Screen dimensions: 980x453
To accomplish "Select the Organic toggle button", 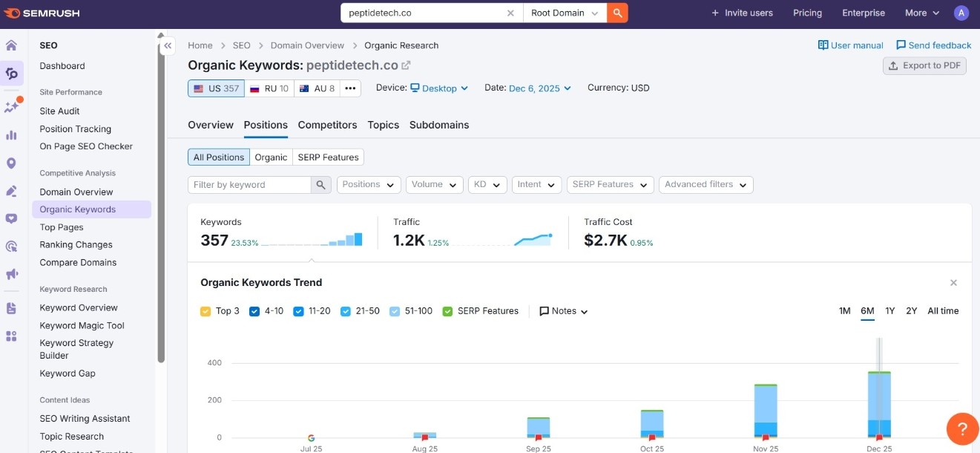I will click(271, 157).
